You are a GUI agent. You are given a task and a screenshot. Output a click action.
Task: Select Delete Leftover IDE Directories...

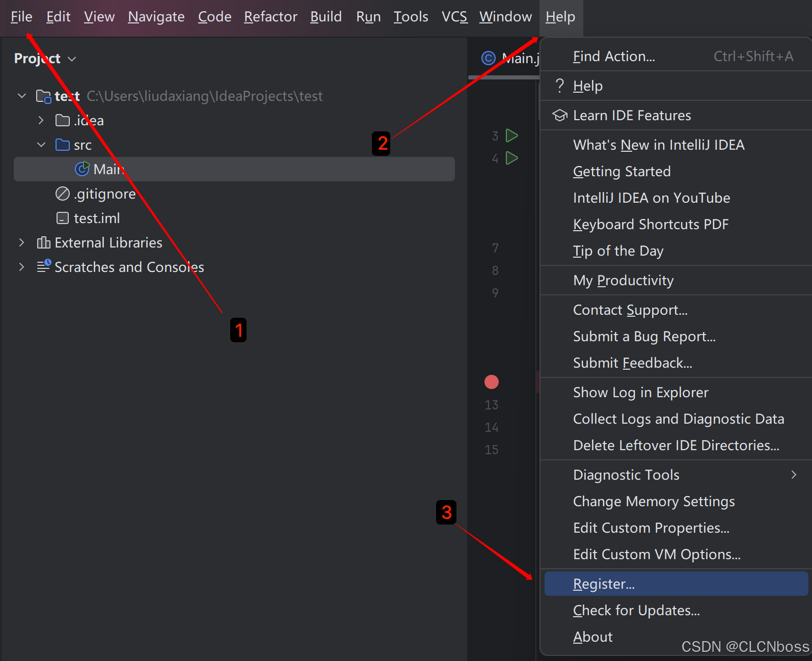[x=676, y=445]
